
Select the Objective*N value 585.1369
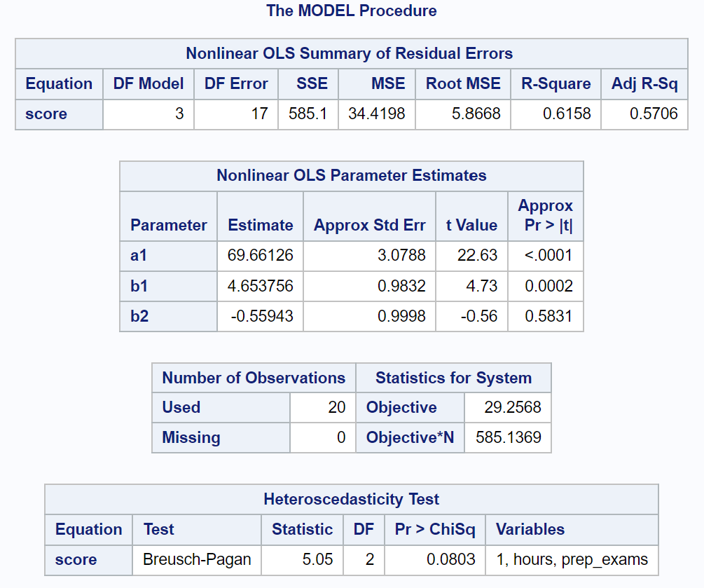(x=508, y=437)
